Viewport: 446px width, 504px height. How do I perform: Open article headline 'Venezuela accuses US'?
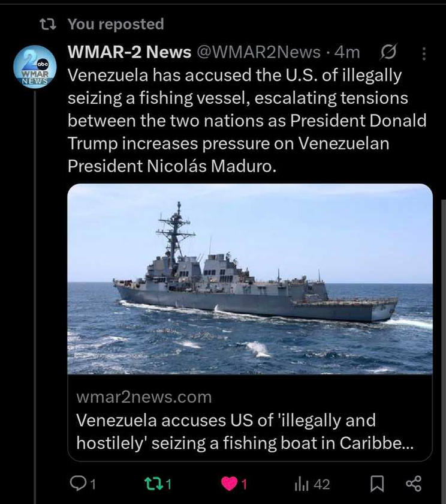[245, 431]
